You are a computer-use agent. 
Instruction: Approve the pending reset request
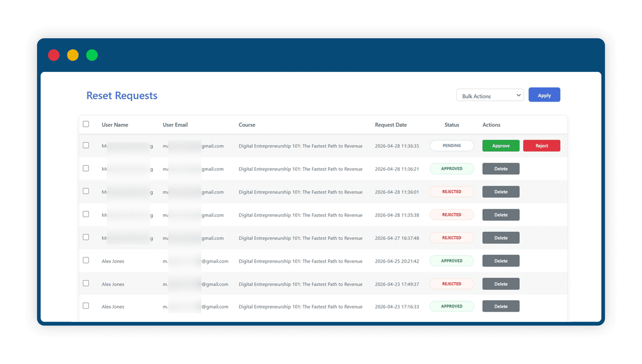(x=501, y=146)
